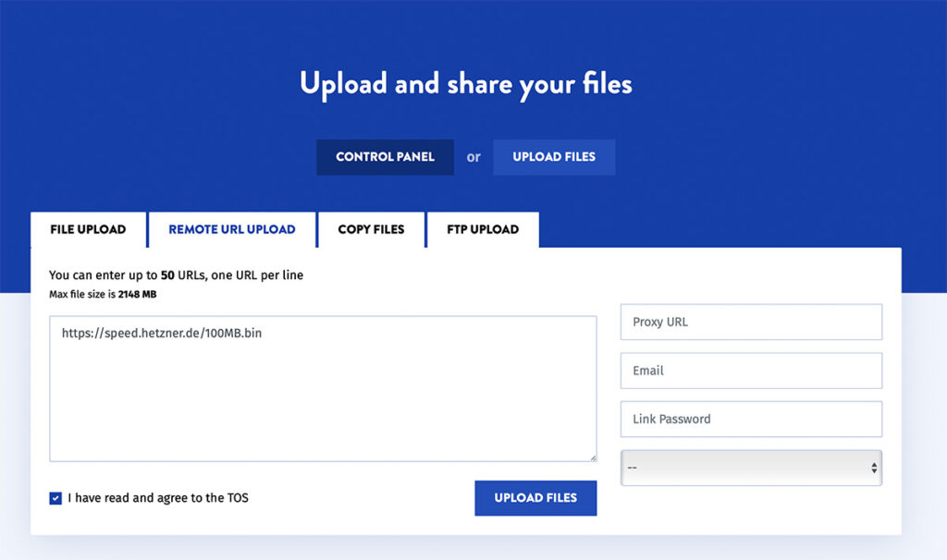Click inside the URL list text area
Screen dimensions: 947x560
(323, 389)
